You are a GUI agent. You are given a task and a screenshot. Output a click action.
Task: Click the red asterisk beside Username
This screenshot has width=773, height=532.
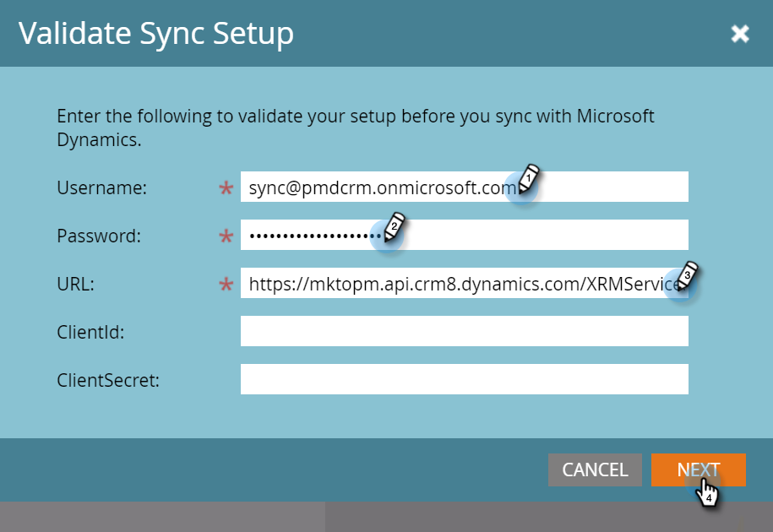coord(226,189)
